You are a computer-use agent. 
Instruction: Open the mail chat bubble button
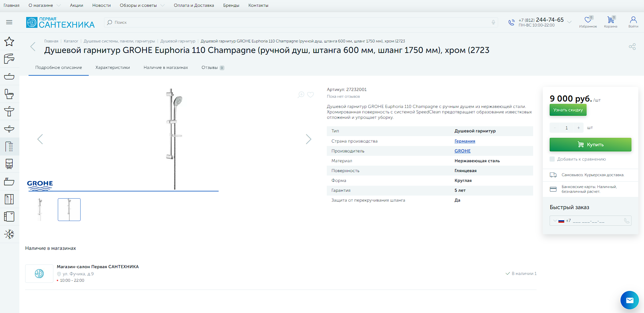(x=630, y=300)
